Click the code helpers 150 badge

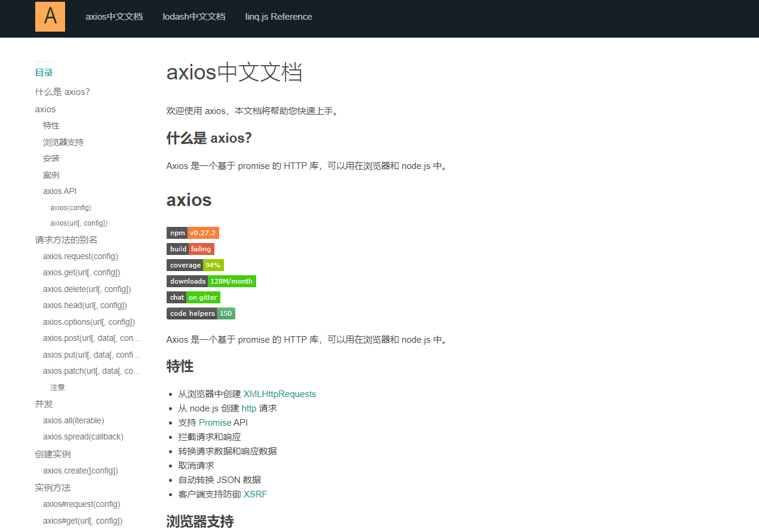(200, 313)
